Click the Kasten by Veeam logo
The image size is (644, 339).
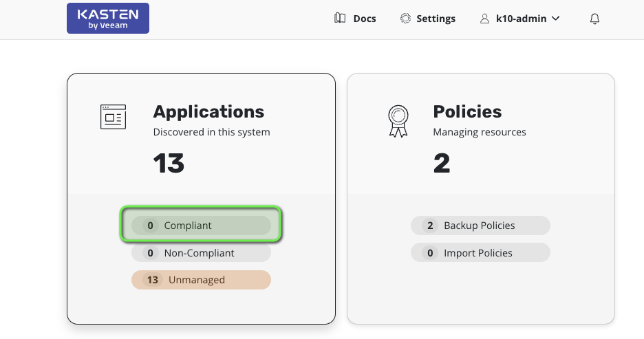107,18
